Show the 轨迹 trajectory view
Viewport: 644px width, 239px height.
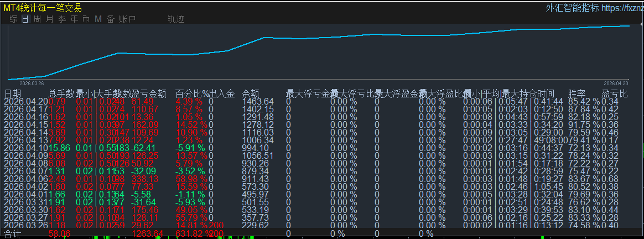(176, 19)
